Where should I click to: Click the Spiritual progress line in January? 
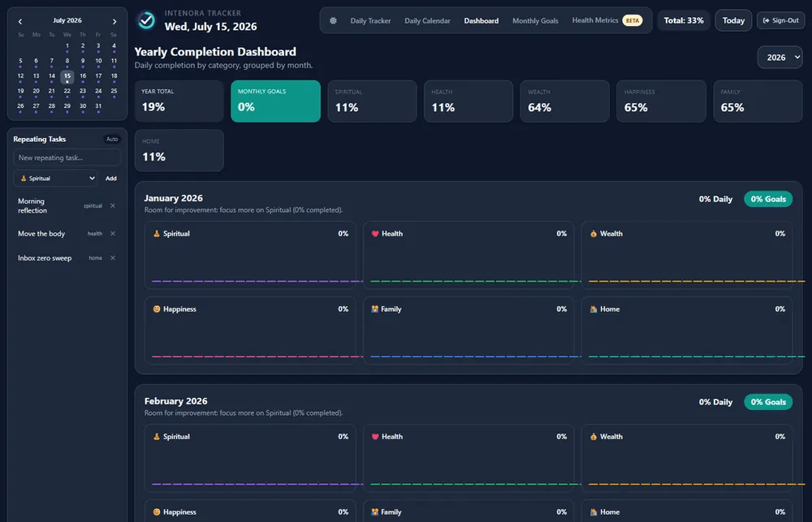[257, 281]
